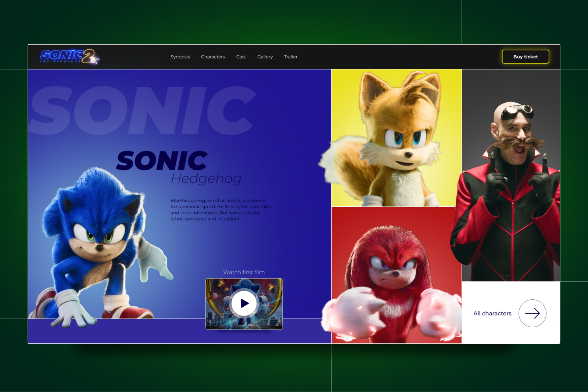
Task: Select Gallery in the navigation bar
Action: pyautogui.click(x=265, y=57)
